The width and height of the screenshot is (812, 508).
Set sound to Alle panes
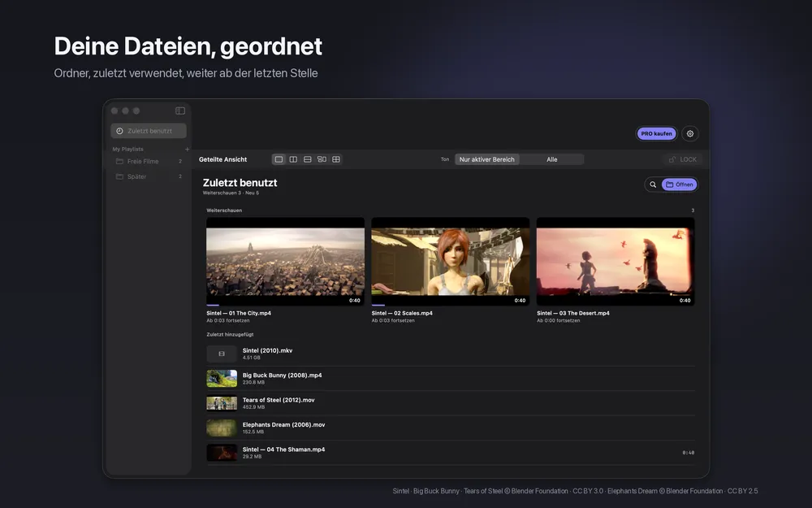coord(552,159)
